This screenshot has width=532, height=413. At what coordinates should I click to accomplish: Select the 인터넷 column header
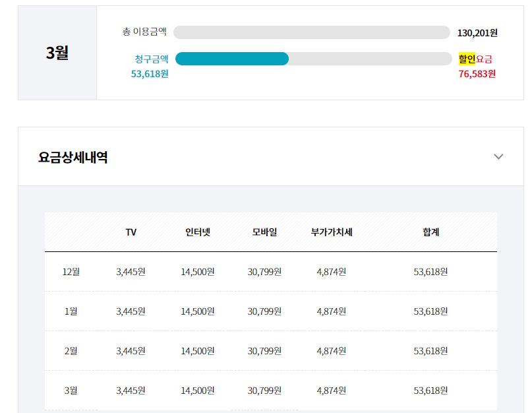click(x=198, y=232)
